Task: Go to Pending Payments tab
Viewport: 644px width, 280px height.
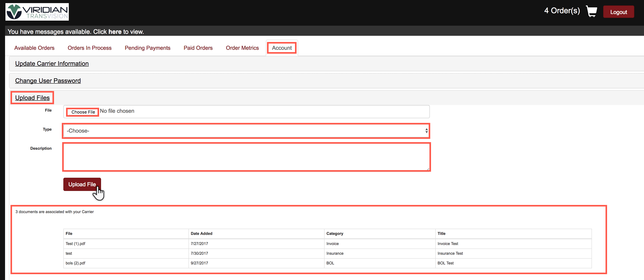Action: (147, 48)
